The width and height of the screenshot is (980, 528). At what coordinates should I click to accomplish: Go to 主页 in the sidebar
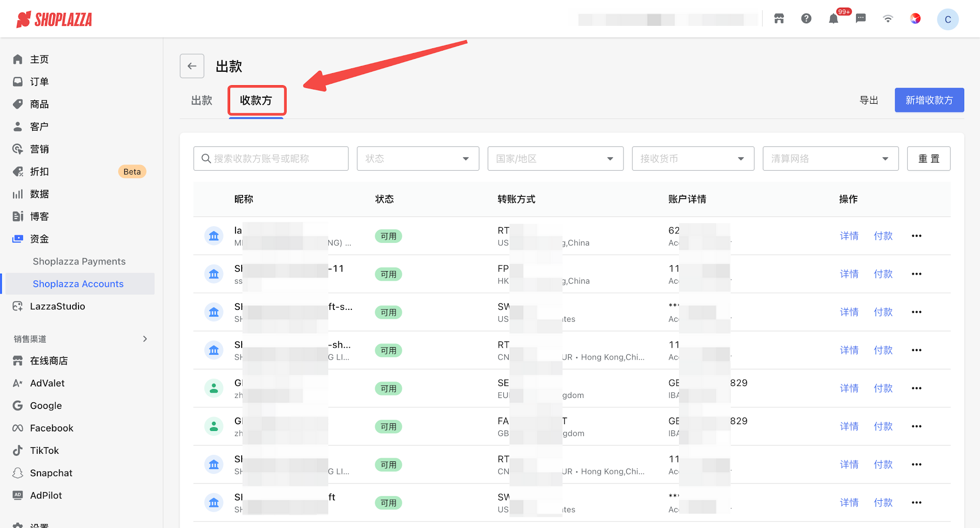tap(39, 59)
